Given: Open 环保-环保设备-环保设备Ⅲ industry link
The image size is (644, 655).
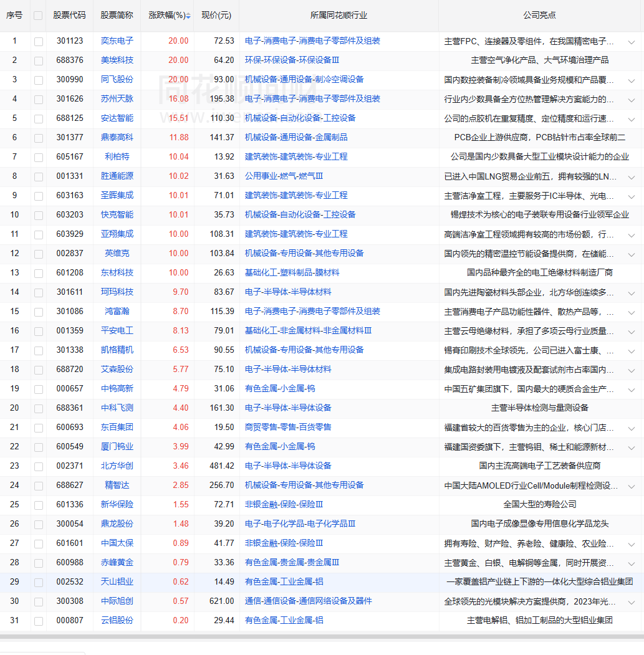Looking at the screenshot, I should point(292,60).
